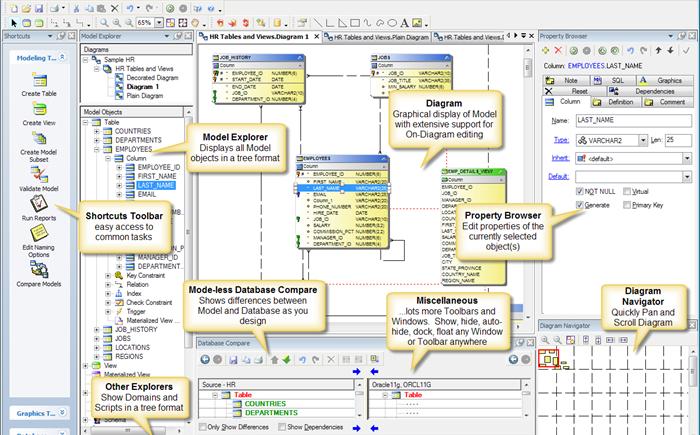Select FIRST_NAME column in Model Explorer tree
Image resolution: width=700 pixels, height=435 pixels.
[157, 176]
